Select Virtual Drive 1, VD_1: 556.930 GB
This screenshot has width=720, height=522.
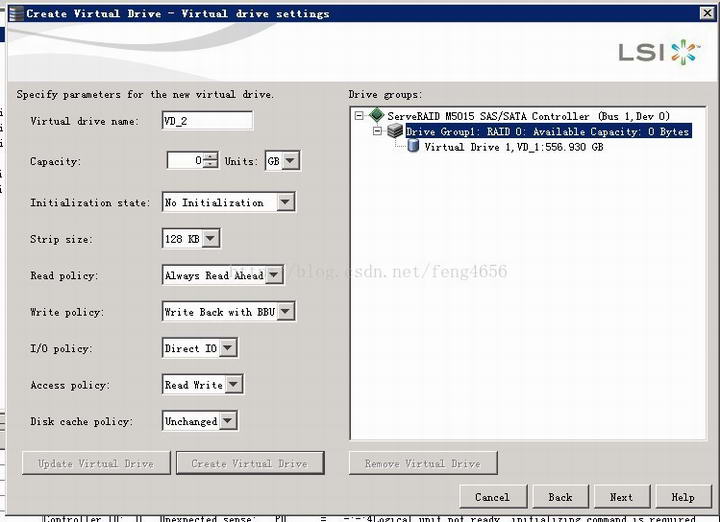[x=513, y=147]
